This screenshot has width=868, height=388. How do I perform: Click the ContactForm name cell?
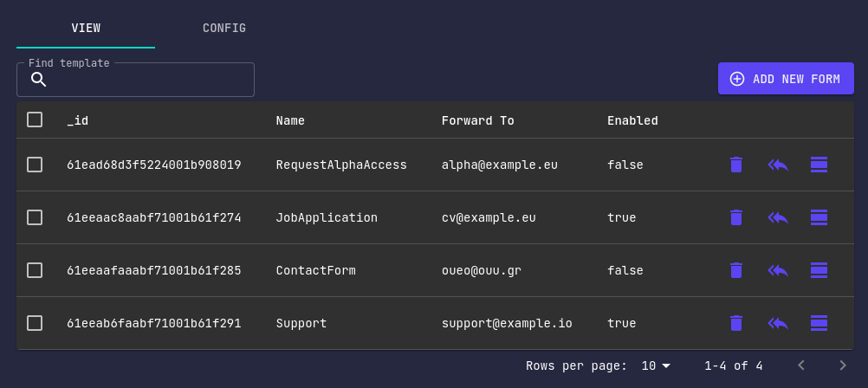pos(315,270)
